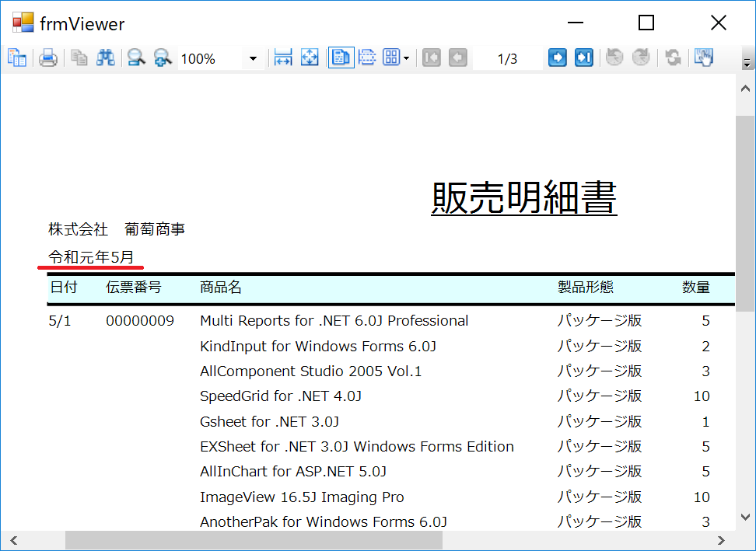This screenshot has width=756, height=551.
Task: Click the Refresh report icon
Action: click(673, 58)
